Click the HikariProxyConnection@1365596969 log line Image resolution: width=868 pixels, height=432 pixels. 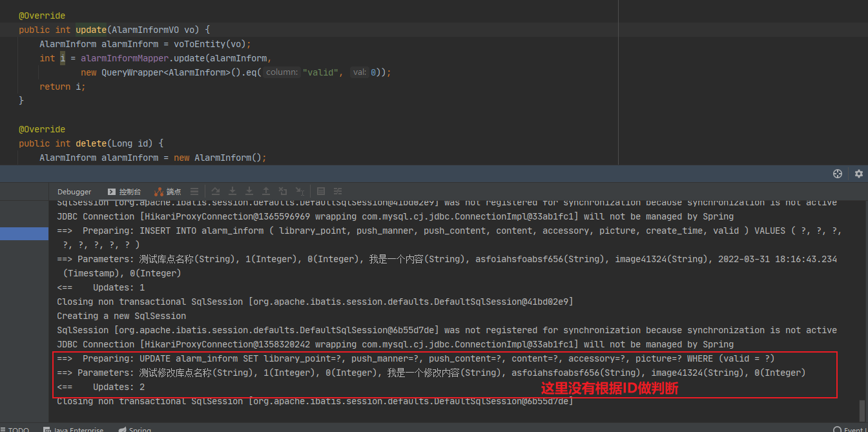(x=395, y=216)
